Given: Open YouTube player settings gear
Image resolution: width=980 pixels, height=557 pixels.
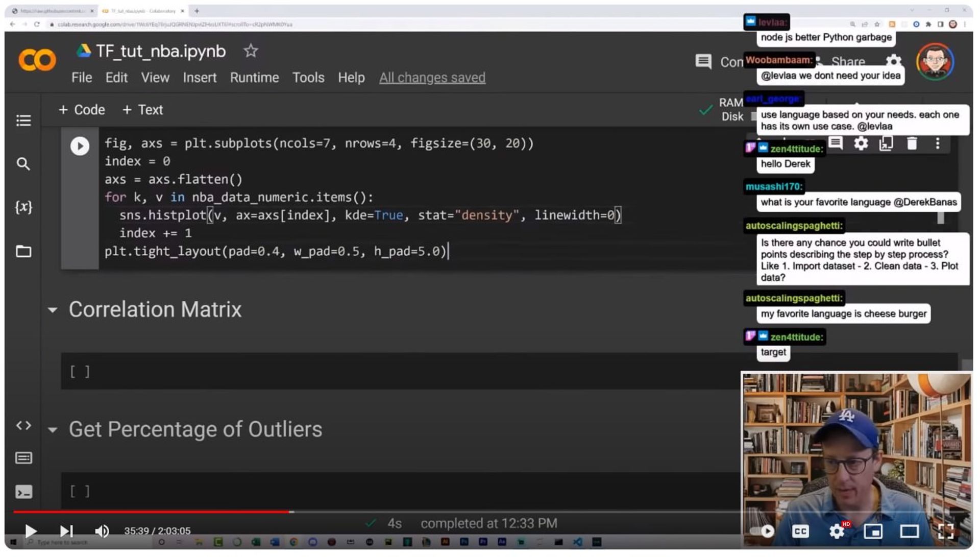Looking at the screenshot, I should (x=837, y=531).
